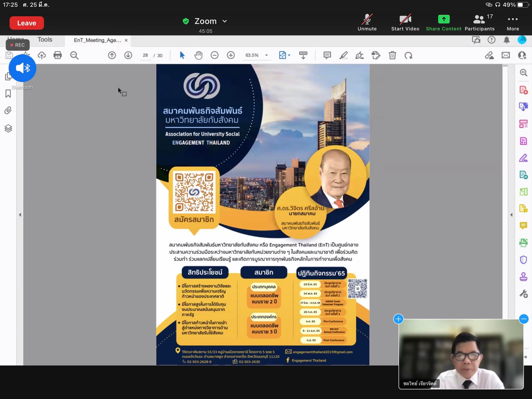The image size is (532, 399).
Task: Add a sticky note comment
Action: [x=327, y=55]
